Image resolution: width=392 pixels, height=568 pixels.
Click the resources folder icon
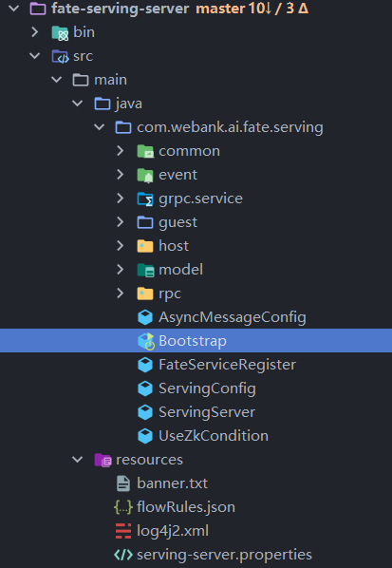tap(103, 460)
